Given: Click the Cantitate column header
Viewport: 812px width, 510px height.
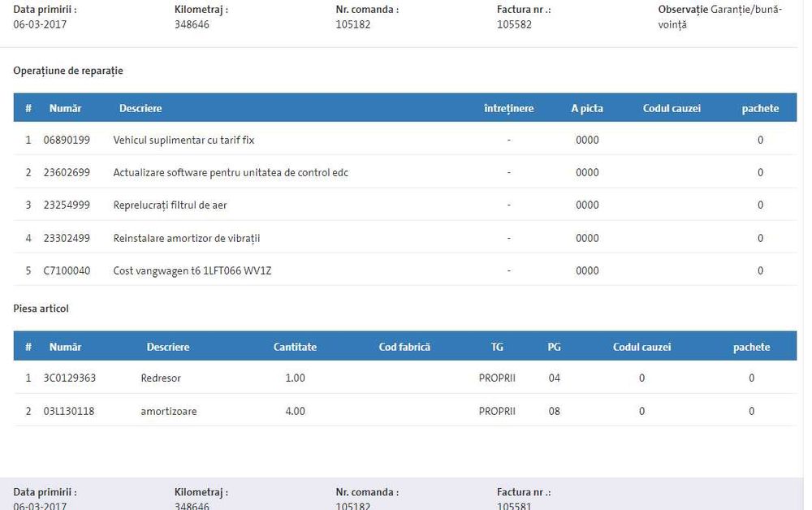Looking at the screenshot, I should 295,347.
